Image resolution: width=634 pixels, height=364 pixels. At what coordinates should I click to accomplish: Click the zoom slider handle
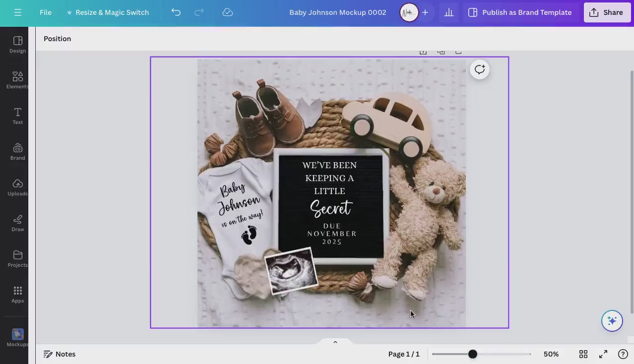click(x=473, y=354)
